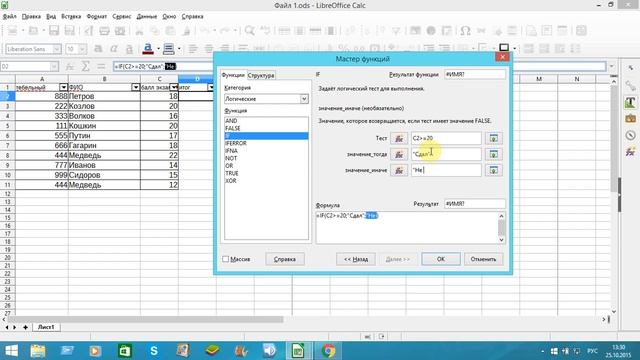Screen dimensions: 640x360
Task: Click the align left icon
Action: pos(193,49)
